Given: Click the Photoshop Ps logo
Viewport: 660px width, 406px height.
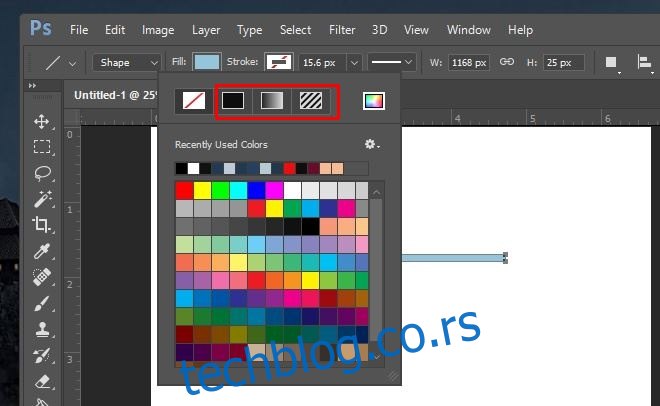Looking at the screenshot, I should 41,29.
